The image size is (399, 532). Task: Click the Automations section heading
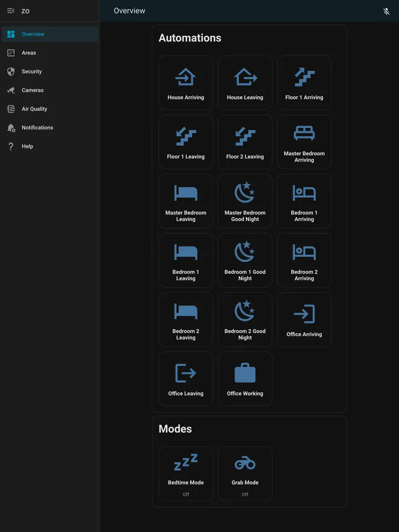coord(190,38)
